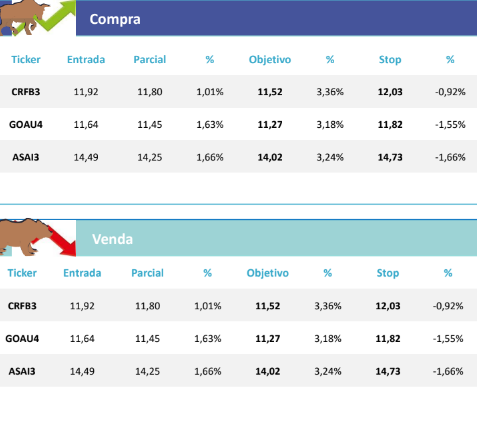Click the bull with green arrow icon
This screenshot has height=422, width=477.
coord(38,18)
